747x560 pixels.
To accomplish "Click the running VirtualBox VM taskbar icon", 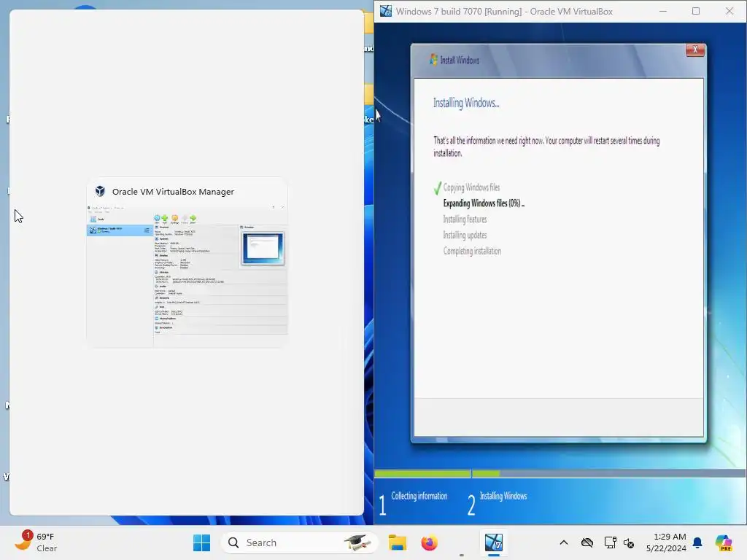I will tap(494, 542).
